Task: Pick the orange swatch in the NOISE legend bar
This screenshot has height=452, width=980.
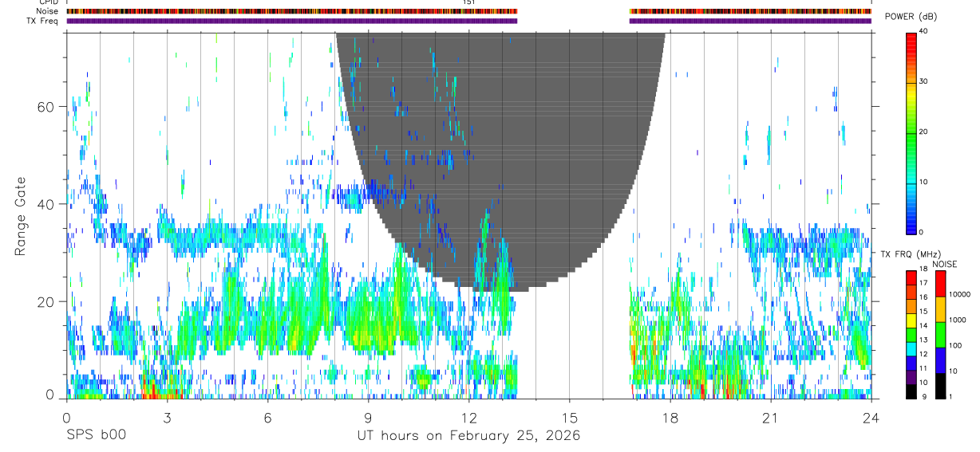Action: tap(940, 309)
